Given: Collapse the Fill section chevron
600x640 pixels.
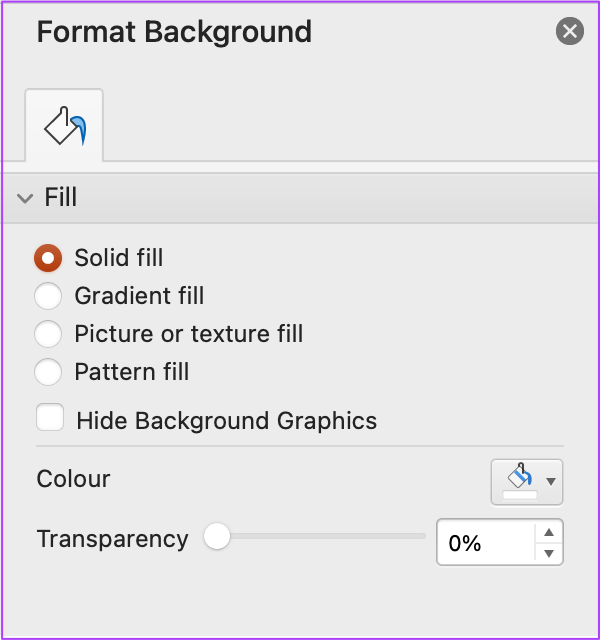Looking at the screenshot, I should click(x=25, y=198).
